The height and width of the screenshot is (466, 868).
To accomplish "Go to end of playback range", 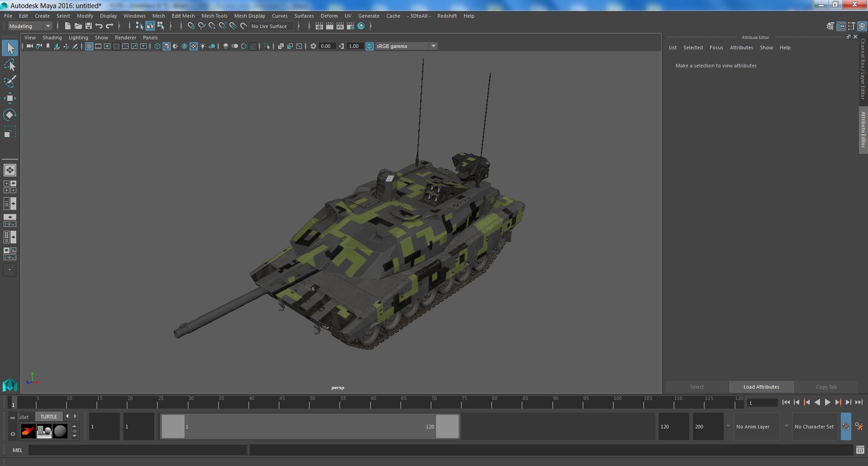I will point(859,402).
